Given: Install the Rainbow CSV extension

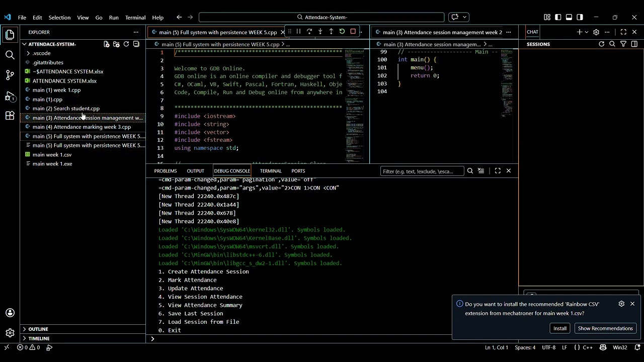Looking at the screenshot, I should pos(560,328).
